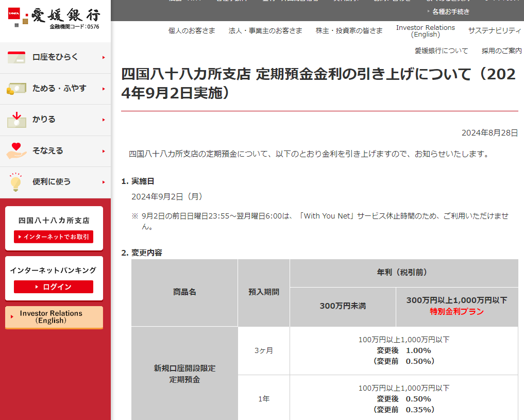Click the 新規口座開設限定 定期預金 cell
This screenshot has height=420, width=524.
tap(184, 374)
